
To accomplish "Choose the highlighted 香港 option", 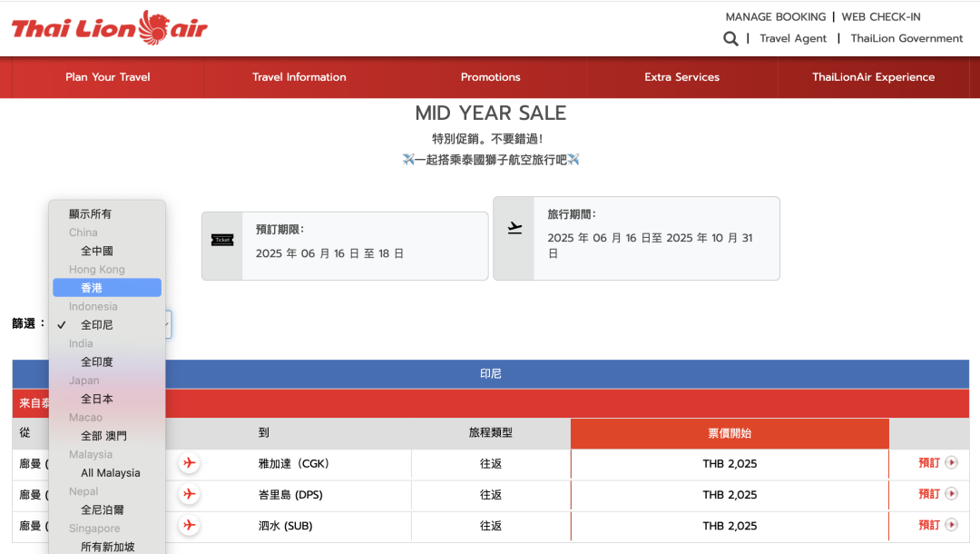I will click(107, 288).
